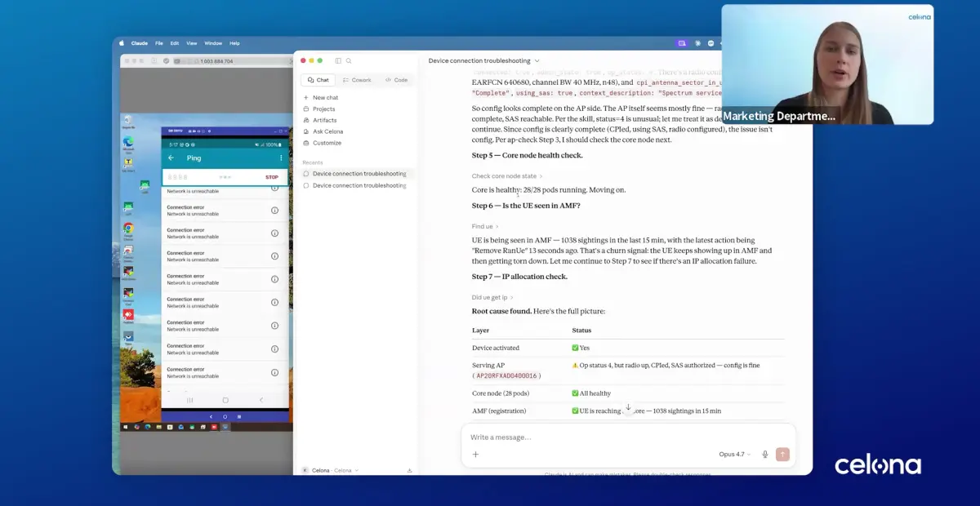Open Google Chrome desktop shortcut
Image resolution: width=980 pixels, height=506 pixels.
tap(128, 231)
